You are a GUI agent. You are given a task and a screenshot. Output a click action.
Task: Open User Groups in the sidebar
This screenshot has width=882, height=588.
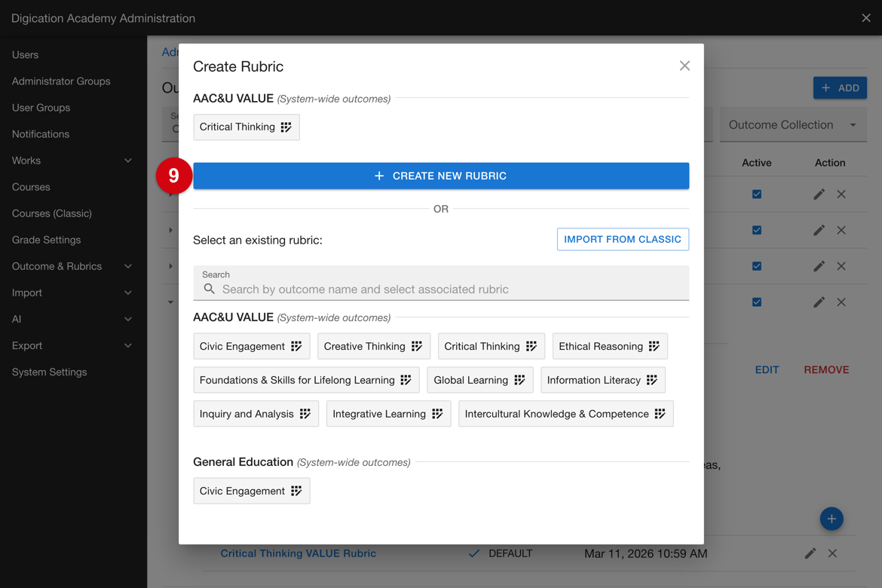tap(41, 108)
